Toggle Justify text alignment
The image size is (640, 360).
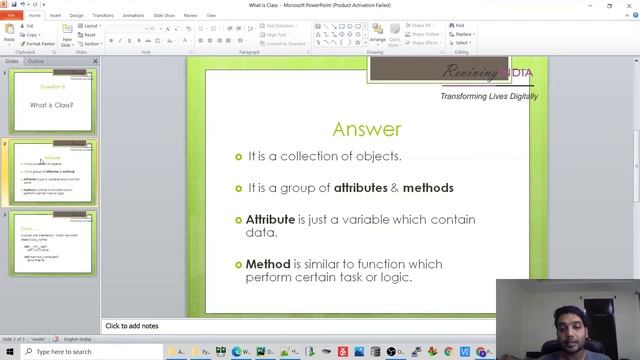coord(229,41)
